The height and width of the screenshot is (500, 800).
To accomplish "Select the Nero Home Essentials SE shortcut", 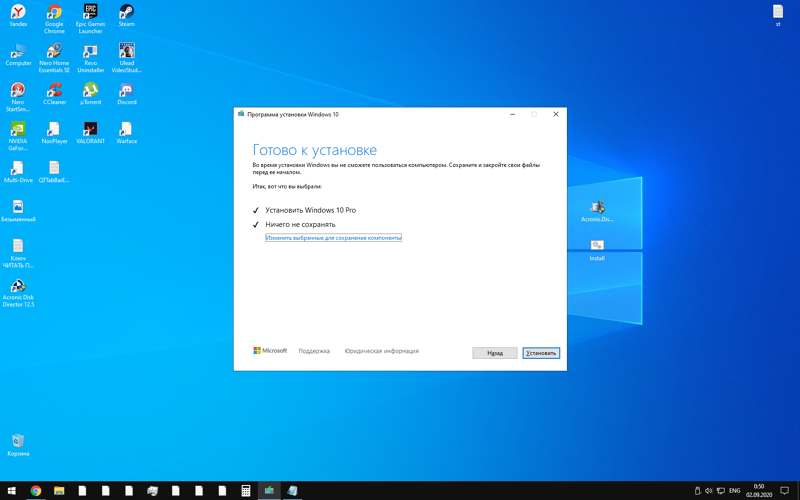I will click(x=54, y=58).
